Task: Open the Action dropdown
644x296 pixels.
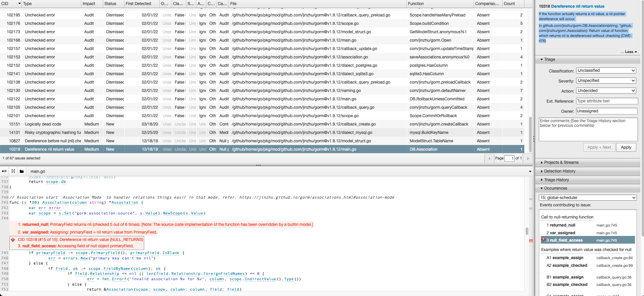Action: click(606, 91)
